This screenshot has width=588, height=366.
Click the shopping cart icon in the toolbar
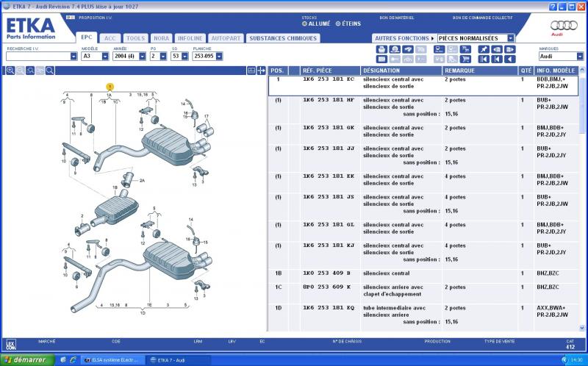coord(465,60)
